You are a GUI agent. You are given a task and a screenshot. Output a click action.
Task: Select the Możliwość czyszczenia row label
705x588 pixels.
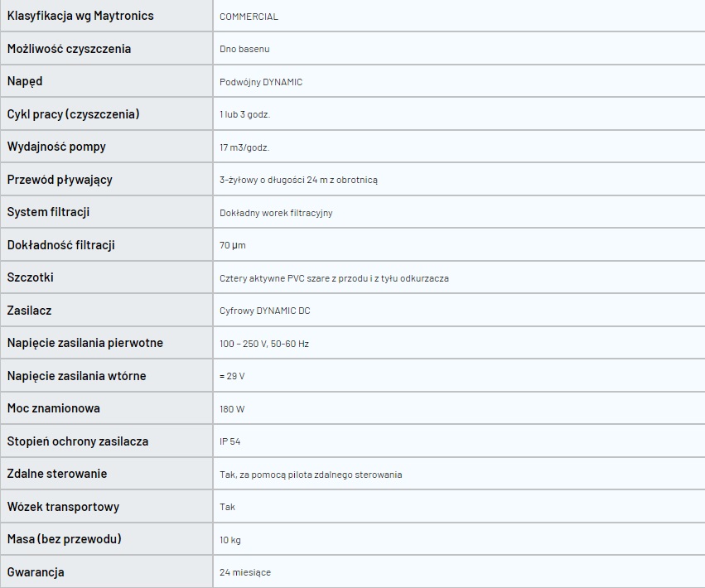69,49
